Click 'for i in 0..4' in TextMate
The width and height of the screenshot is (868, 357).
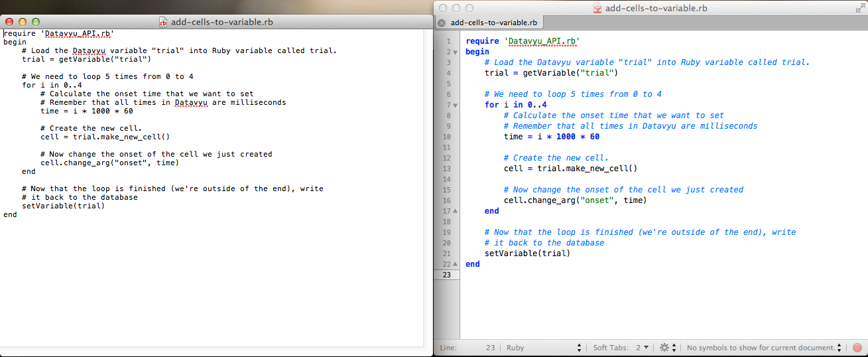516,105
